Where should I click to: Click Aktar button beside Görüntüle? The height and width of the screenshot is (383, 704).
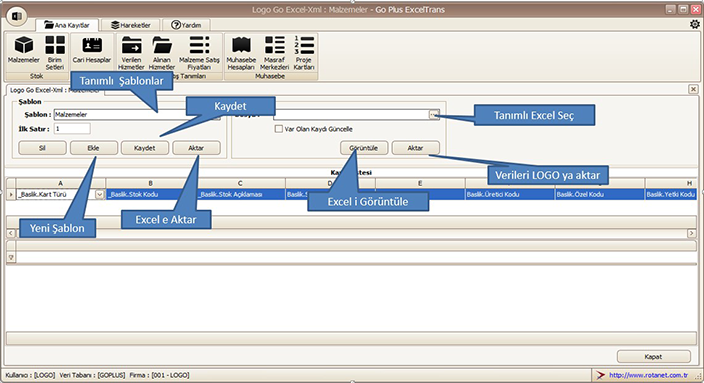tap(415, 148)
